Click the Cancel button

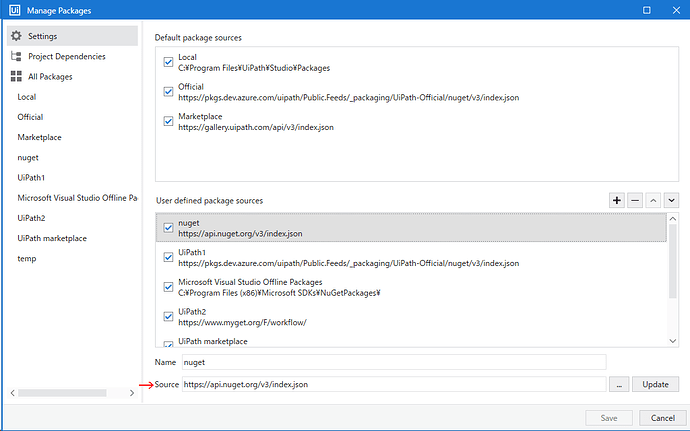tap(663, 417)
